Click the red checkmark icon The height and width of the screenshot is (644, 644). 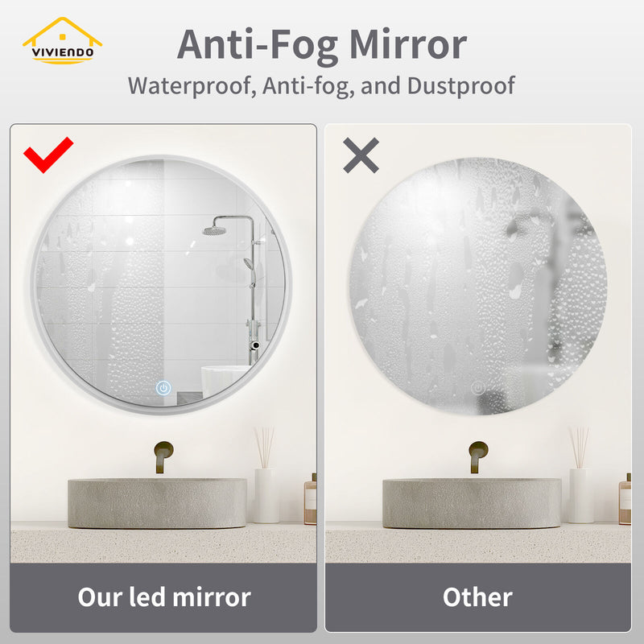[x=48, y=155]
